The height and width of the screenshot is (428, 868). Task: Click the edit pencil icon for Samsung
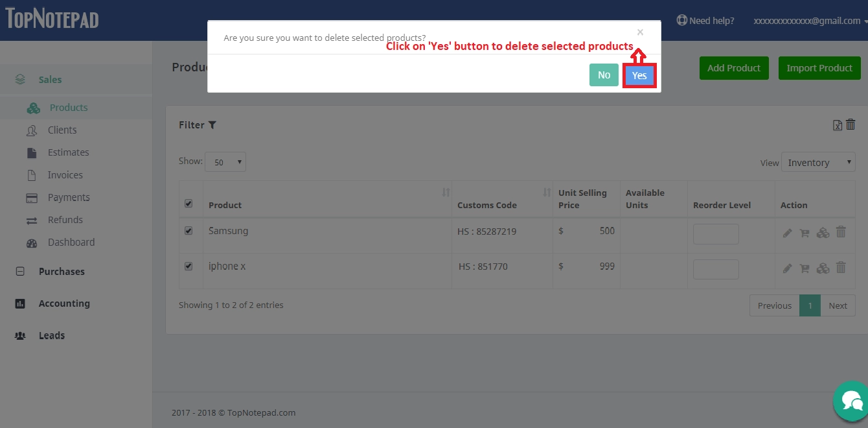[x=788, y=233]
